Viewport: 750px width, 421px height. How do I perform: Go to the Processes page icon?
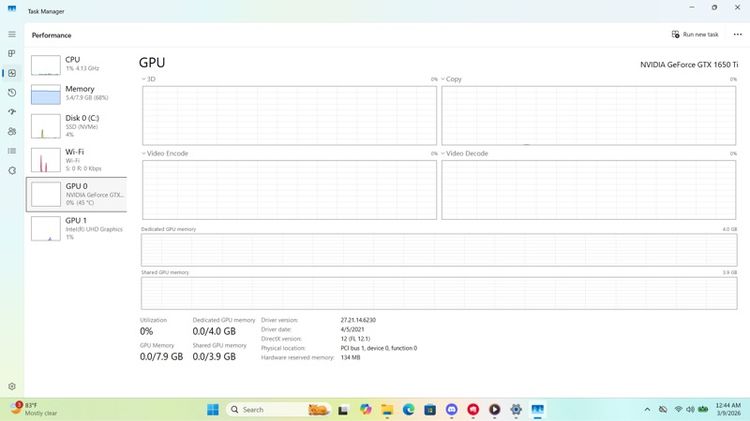click(12, 53)
